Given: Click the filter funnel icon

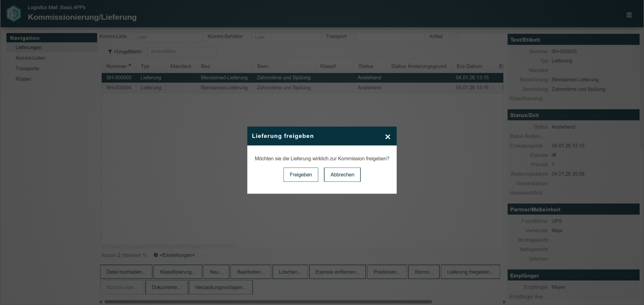Looking at the screenshot, I should 110,52.
